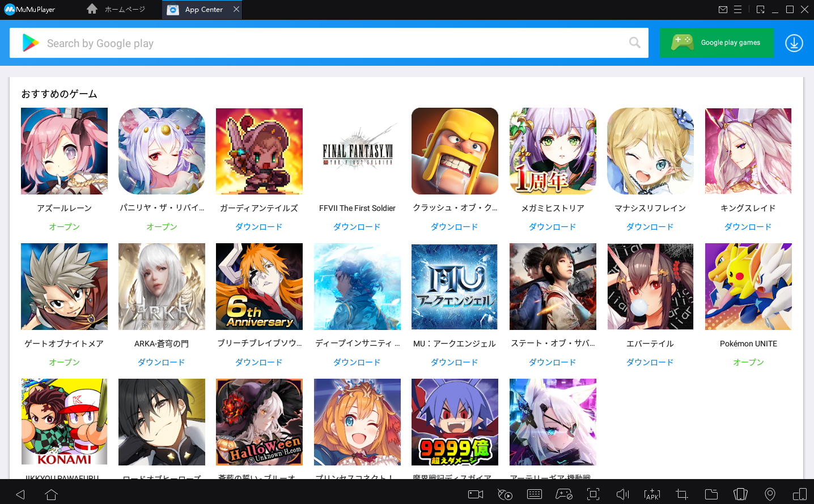
Task: Open the MU アークエンジェル thumbnail
Action: [x=455, y=287]
